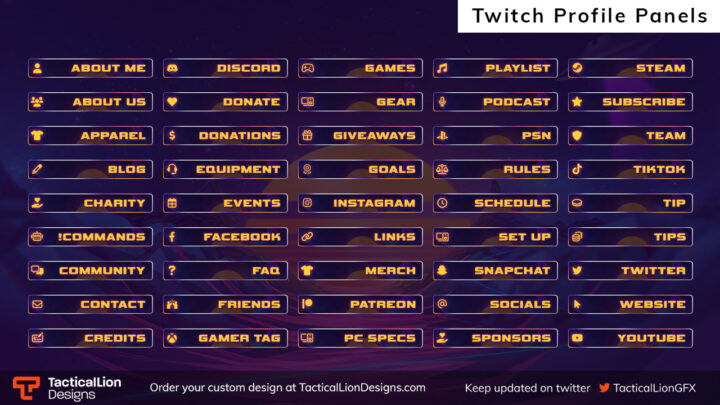
Task: Click the Discord logo icon
Action: tap(172, 68)
